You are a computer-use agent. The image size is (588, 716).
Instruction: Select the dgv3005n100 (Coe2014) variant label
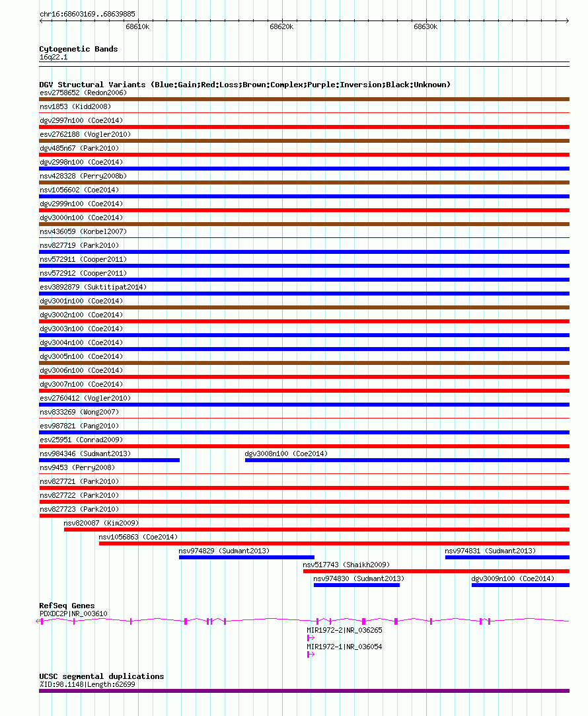coord(81,356)
